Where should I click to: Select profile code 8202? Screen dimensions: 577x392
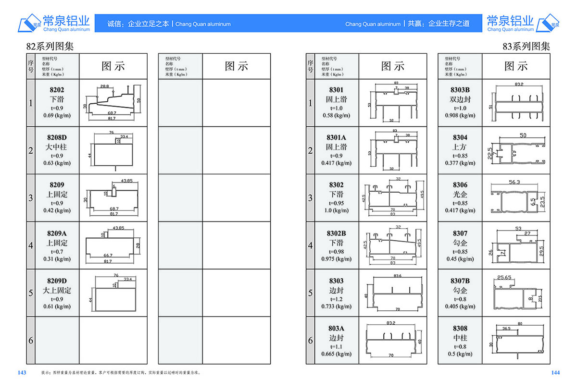tap(57, 90)
